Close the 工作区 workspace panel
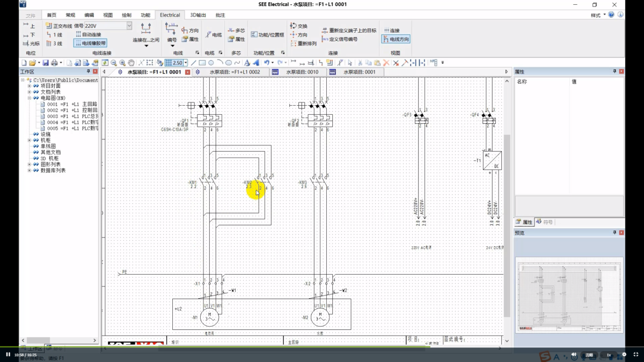644x362 pixels. click(x=96, y=71)
